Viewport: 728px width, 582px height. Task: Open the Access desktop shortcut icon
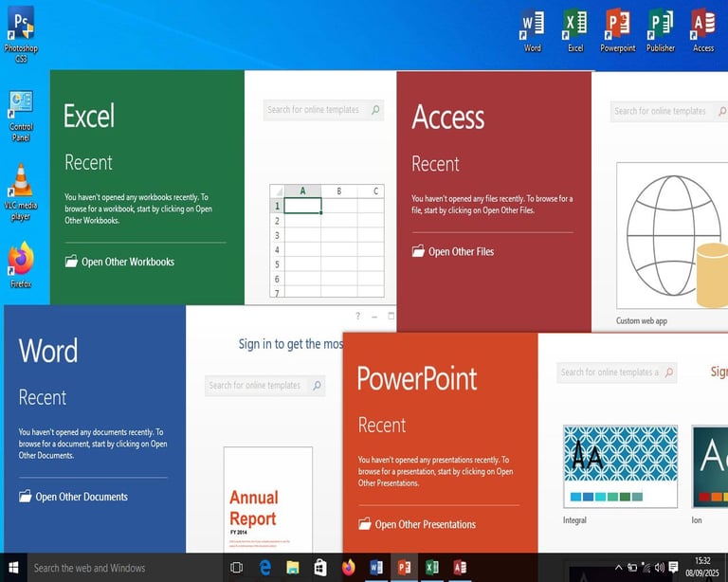coord(703,30)
